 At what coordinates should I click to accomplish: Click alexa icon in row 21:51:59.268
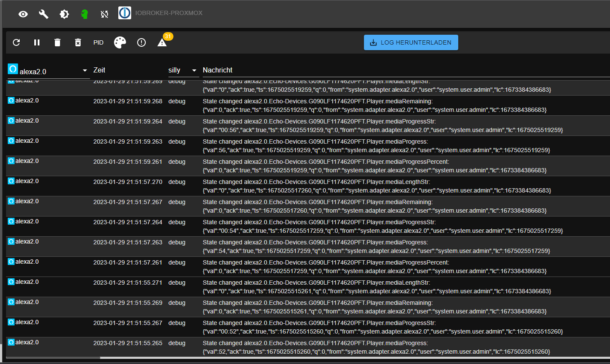[x=11, y=100]
